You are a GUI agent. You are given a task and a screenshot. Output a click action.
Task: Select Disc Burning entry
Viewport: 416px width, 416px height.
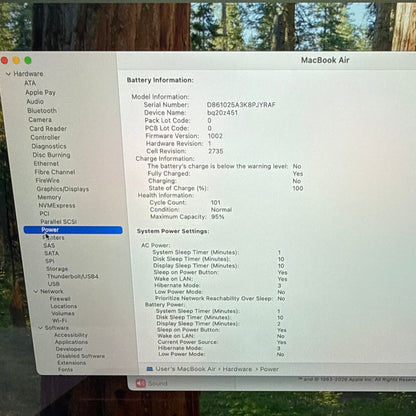coord(51,155)
